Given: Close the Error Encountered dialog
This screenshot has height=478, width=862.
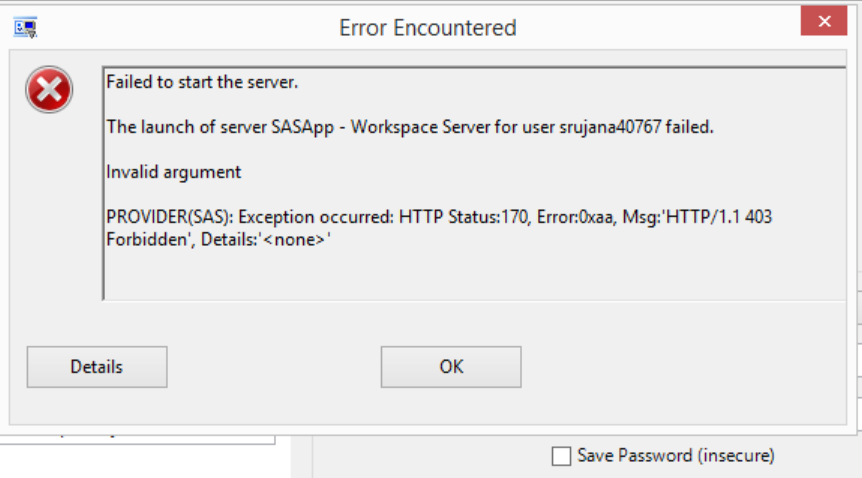Looking at the screenshot, I should [824, 23].
